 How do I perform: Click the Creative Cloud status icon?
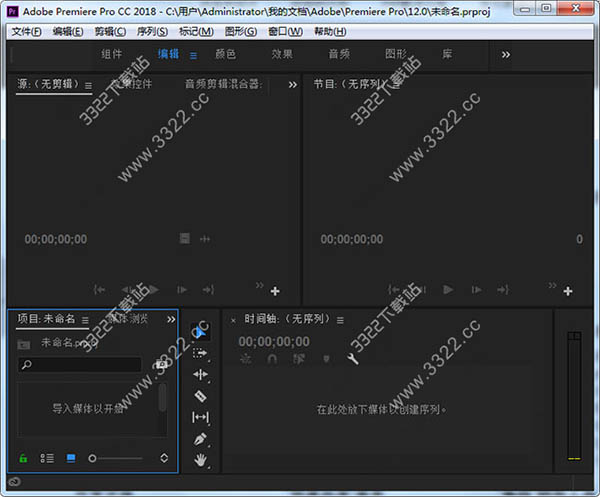14,482
